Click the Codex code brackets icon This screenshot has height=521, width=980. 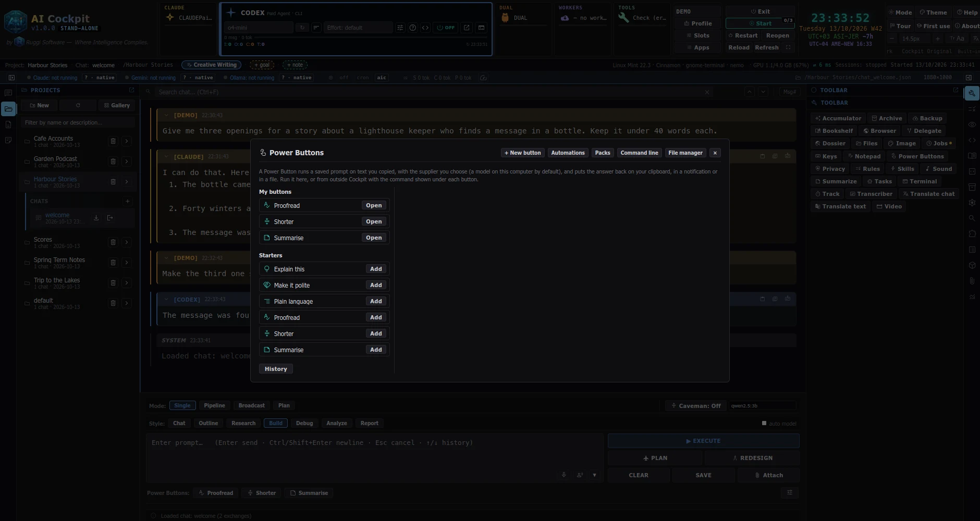[x=425, y=28]
